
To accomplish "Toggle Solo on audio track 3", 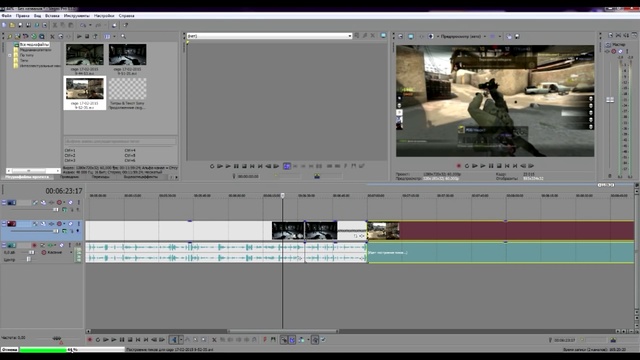I will tap(69, 245).
